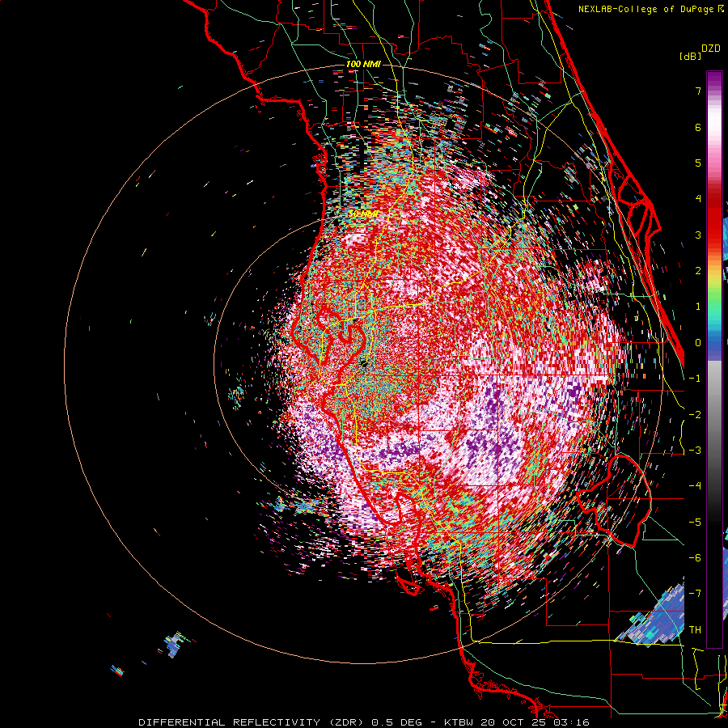Viewport: 728px width, 728px height.
Task: Click the -7 value on color scale
Action: pyautogui.click(x=695, y=594)
